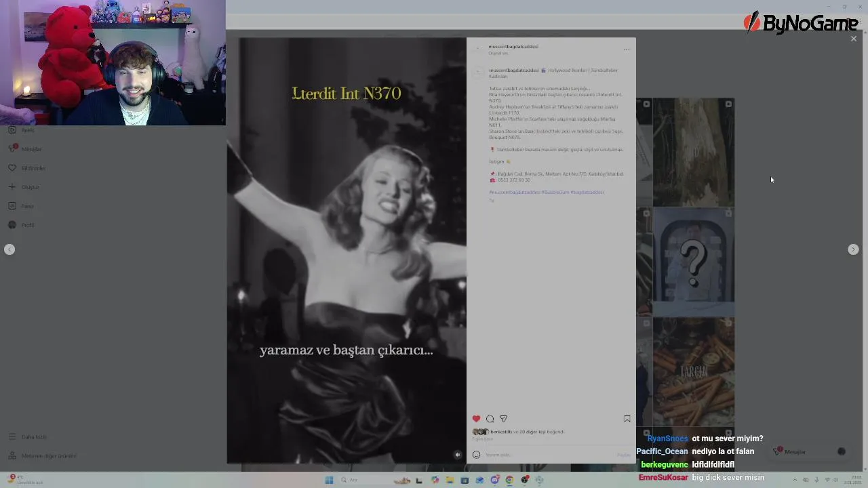Open File Explorer folder on taskbar
Screen dimensions: 868x488
(449, 480)
